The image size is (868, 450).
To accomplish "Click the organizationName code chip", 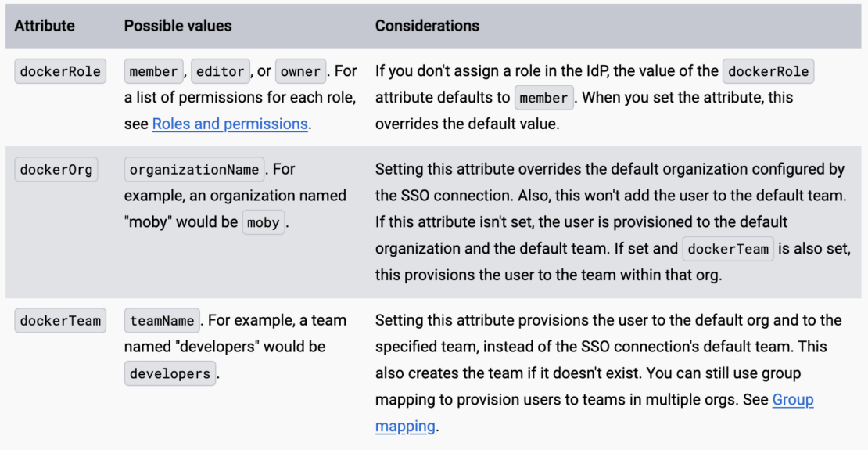I will click(194, 170).
